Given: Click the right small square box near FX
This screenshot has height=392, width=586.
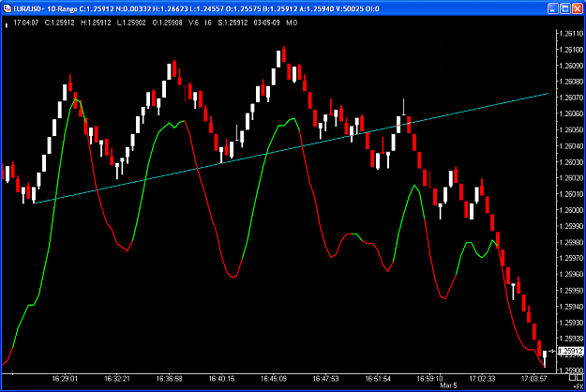Looking at the screenshot, I should pos(580,378).
